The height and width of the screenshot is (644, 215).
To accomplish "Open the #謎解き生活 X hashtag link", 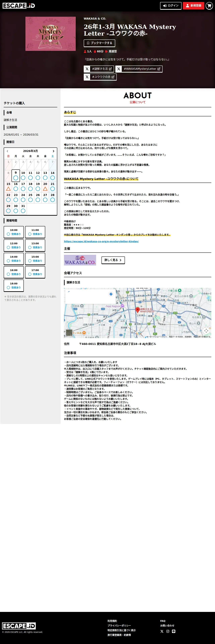I will [99, 69].
